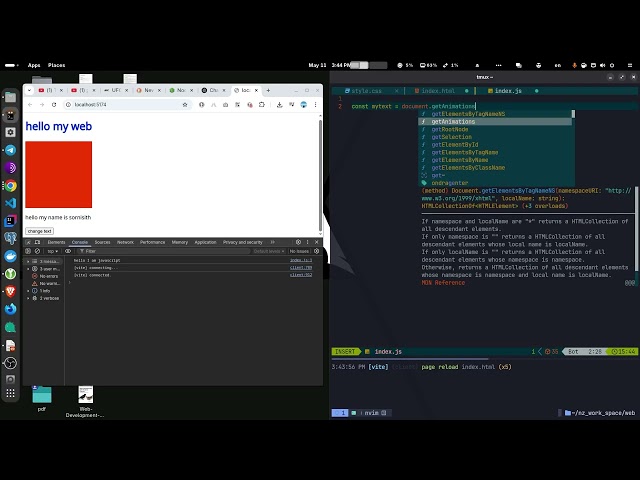Open DevTools settings gear

pyautogui.click(x=298, y=242)
